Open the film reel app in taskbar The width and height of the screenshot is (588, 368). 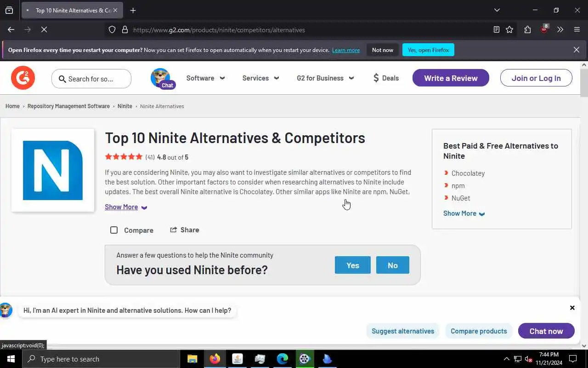pyautogui.click(x=305, y=359)
